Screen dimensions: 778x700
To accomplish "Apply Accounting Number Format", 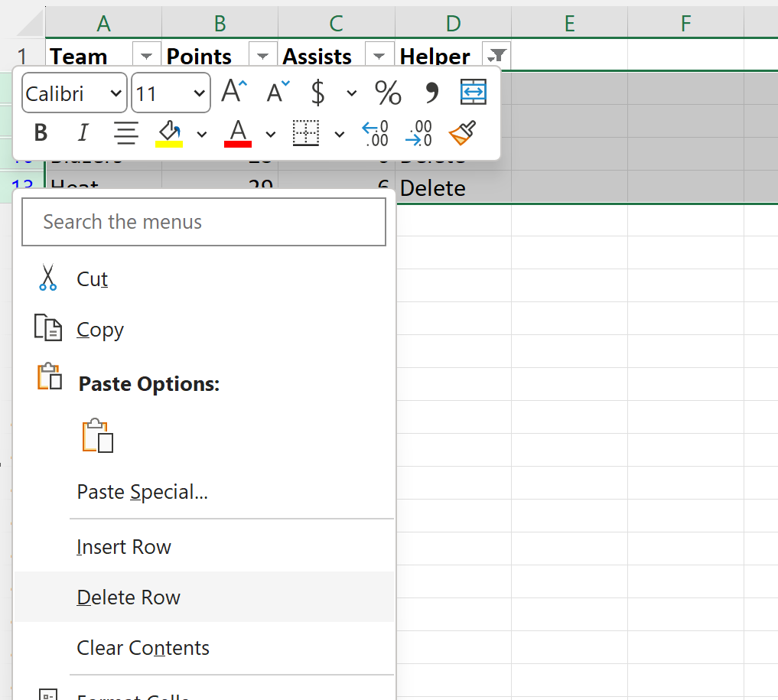I will [317, 93].
